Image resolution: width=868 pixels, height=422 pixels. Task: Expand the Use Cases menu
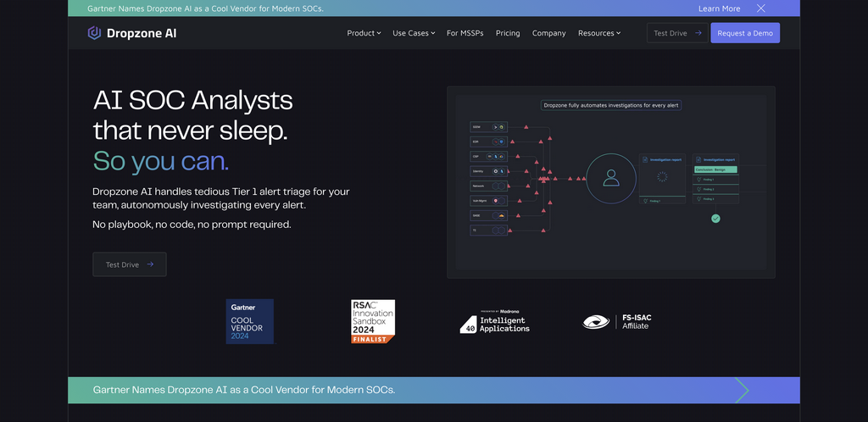(x=414, y=33)
